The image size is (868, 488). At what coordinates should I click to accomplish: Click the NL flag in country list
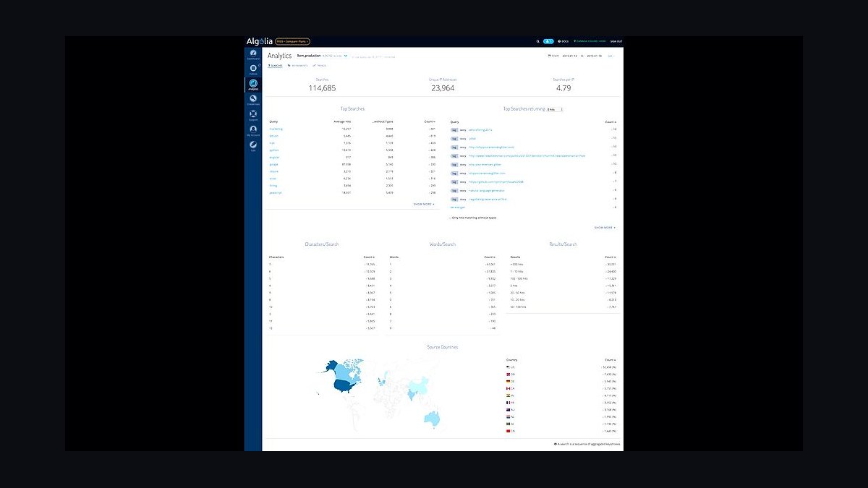(510, 417)
